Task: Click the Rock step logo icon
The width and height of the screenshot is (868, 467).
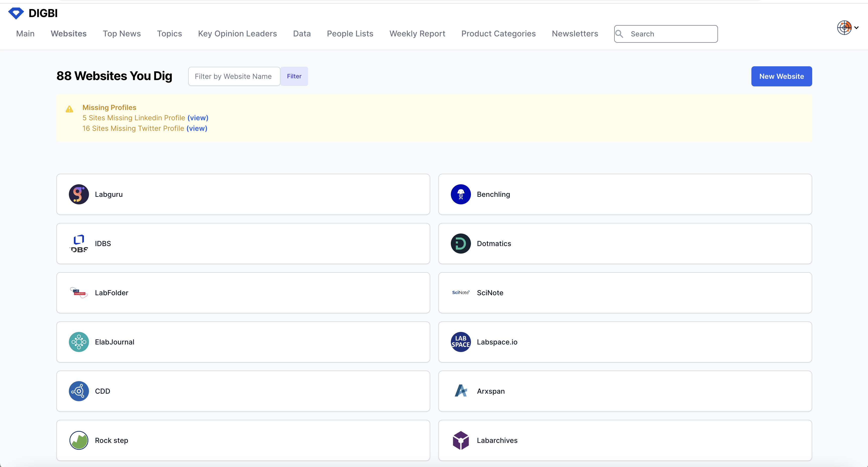Action: [x=79, y=440]
